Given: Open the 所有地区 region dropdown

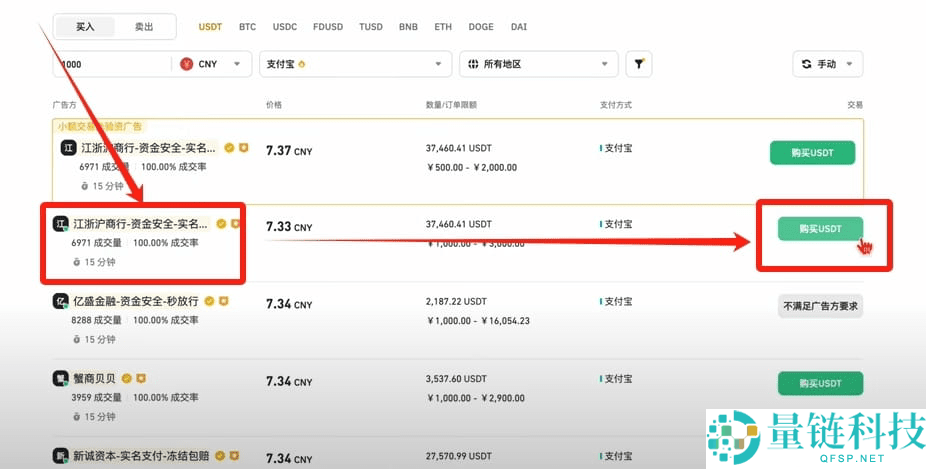Looking at the screenshot, I should (539, 64).
